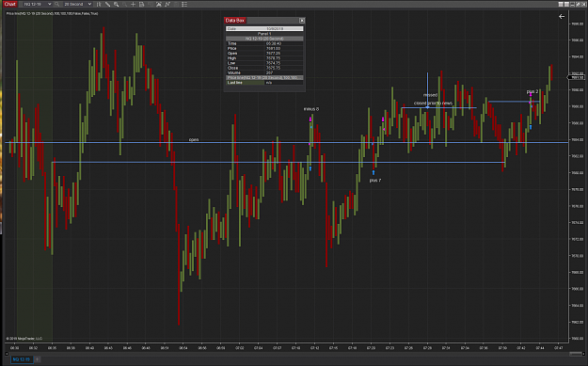The image size is (588, 366).
Task: Open the 20 Second interval dropdown
Action: [77, 4]
